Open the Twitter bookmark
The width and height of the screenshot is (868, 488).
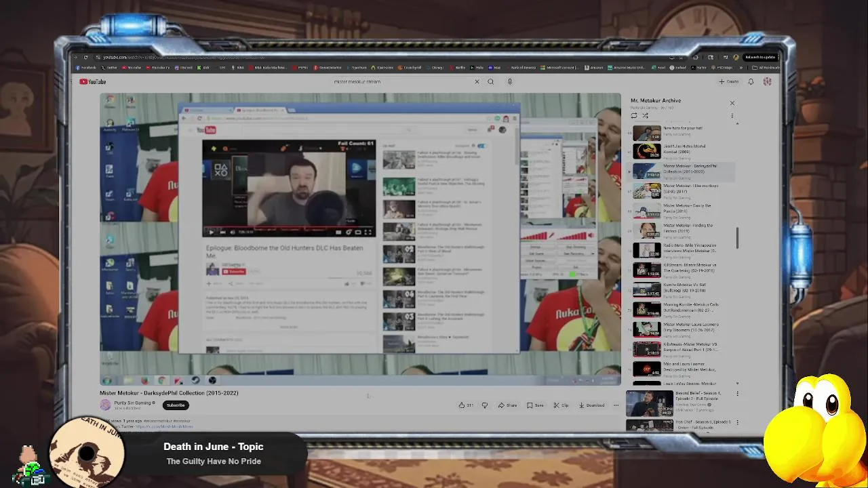coord(111,67)
